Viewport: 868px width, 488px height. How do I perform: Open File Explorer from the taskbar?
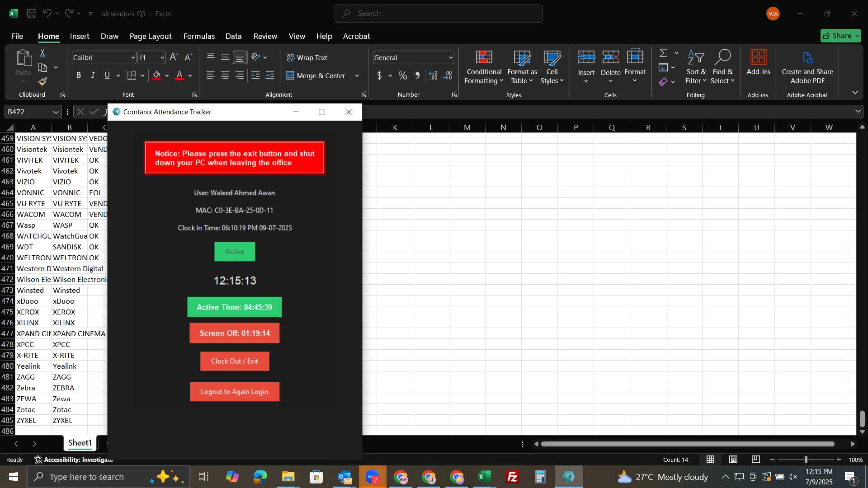(x=288, y=477)
